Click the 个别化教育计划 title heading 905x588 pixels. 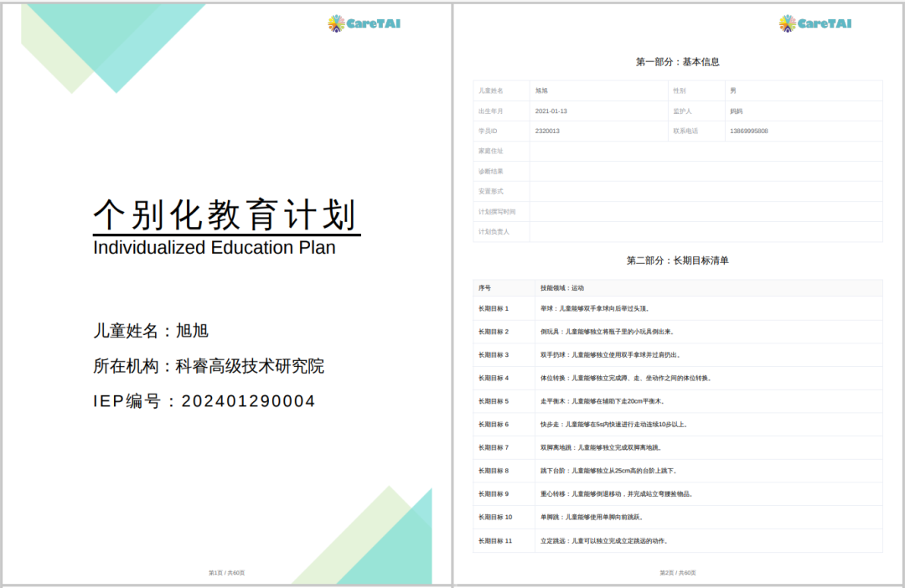click(x=226, y=215)
